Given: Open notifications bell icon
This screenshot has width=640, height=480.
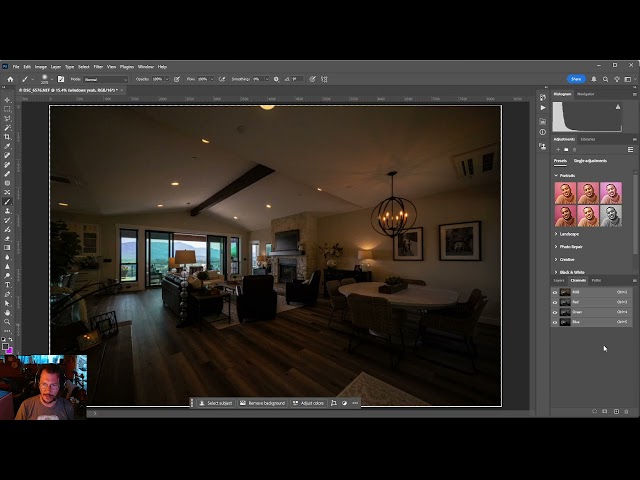Looking at the screenshot, I should click(594, 79).
